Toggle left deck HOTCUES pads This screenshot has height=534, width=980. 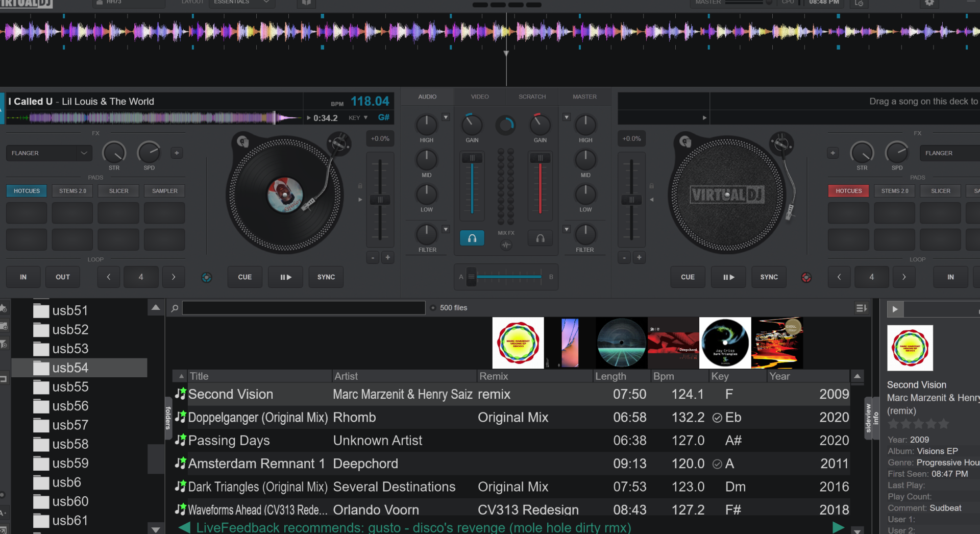coord(27,191)
